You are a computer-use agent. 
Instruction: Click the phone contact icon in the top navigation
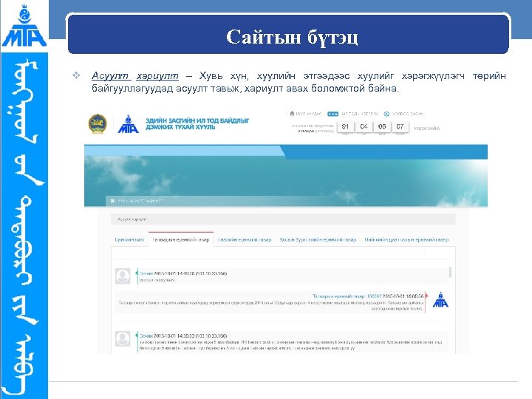pyautogui.click(x=386, y=114)
